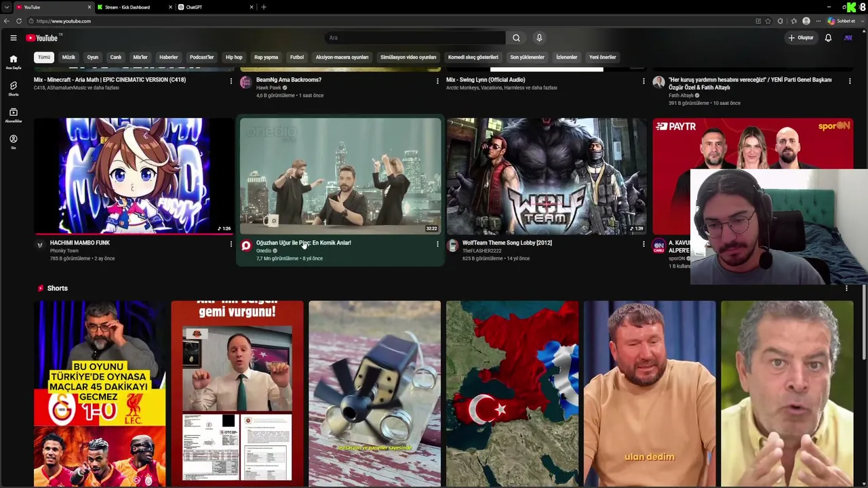Close the ChatGPT tab
This screenshot has height=488, width=868.
(x=252, y=7)
